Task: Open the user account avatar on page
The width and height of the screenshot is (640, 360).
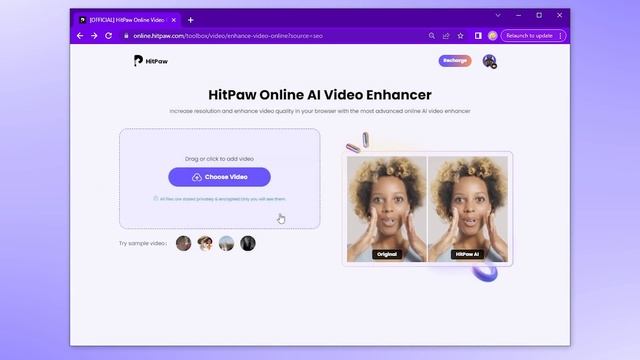Action: click(x=489, y=61)
